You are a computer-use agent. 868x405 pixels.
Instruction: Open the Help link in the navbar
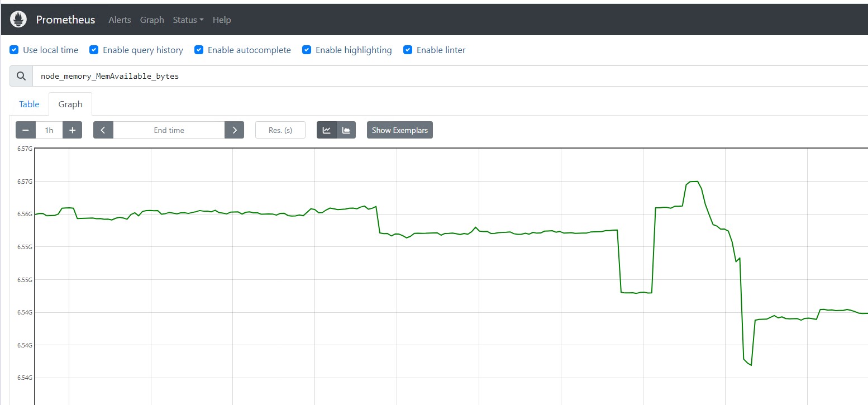coord(222,20)
